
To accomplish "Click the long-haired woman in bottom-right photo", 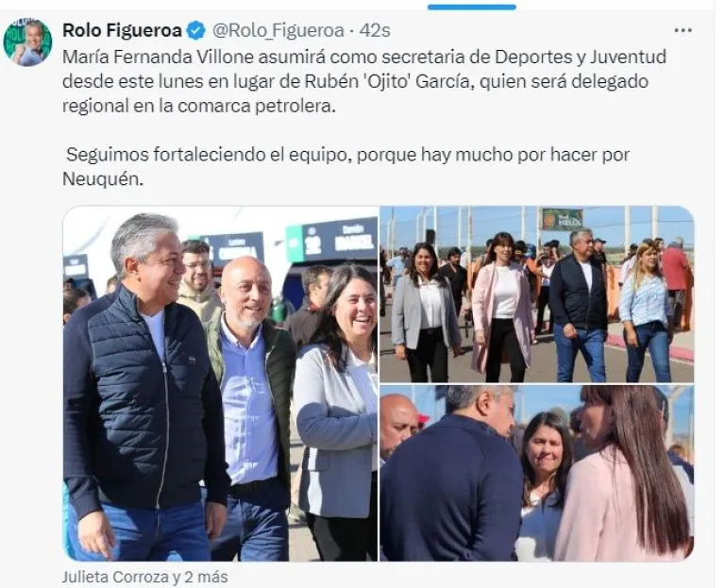I will click(624, 474).
